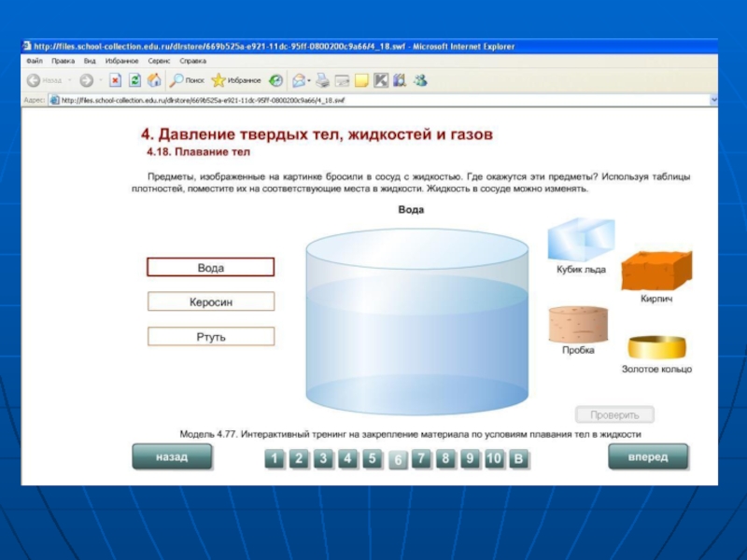The image size is (747, 560).
Task: Open the Search (Поиск) toolbar button
Action: pos(187,80)
